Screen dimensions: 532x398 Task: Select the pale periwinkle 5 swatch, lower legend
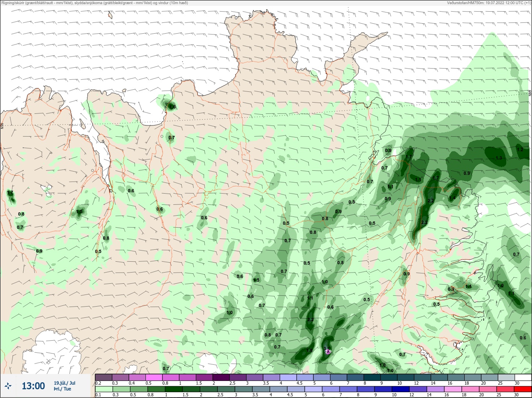click(313, 389)
